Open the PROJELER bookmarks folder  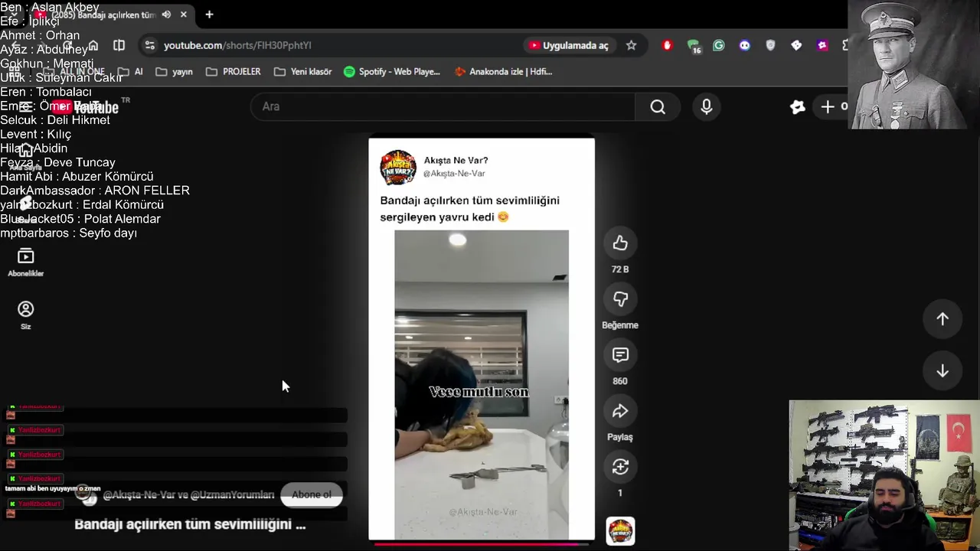pos(234,71)
